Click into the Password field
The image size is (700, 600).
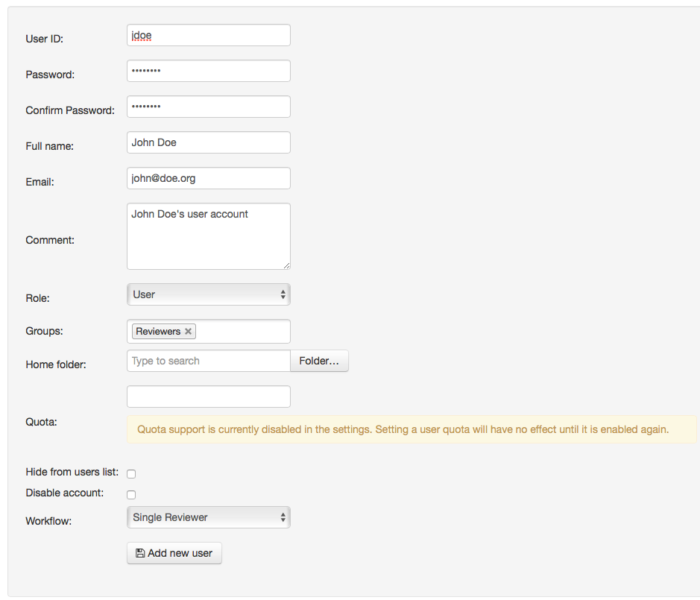point(208,71)
